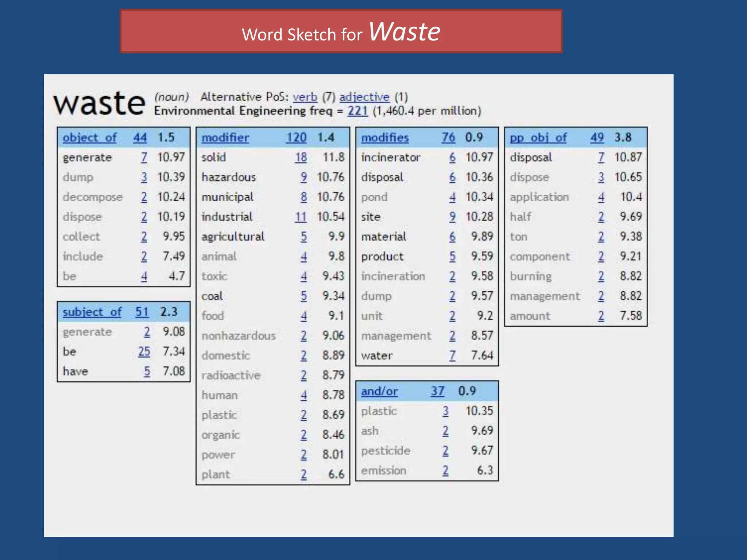747x560 pixels.
Task: Click count 18 for solid modifier
Action: (x=301, y=157)
